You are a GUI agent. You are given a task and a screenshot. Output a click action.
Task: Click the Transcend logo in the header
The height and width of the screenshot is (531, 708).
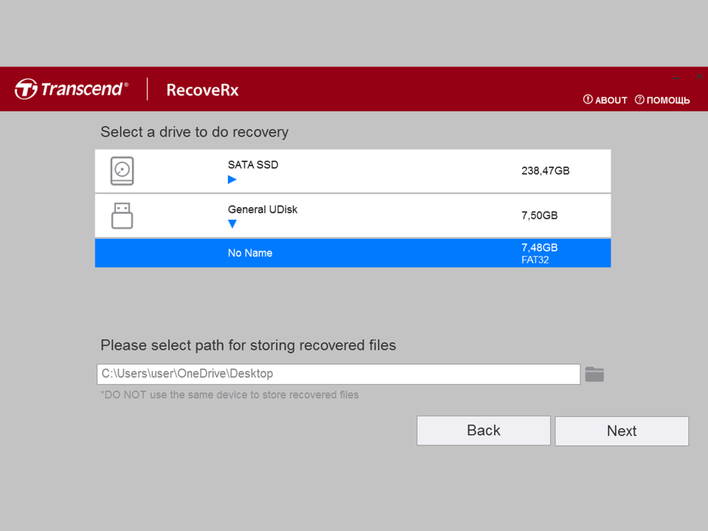tap(71, 89)
